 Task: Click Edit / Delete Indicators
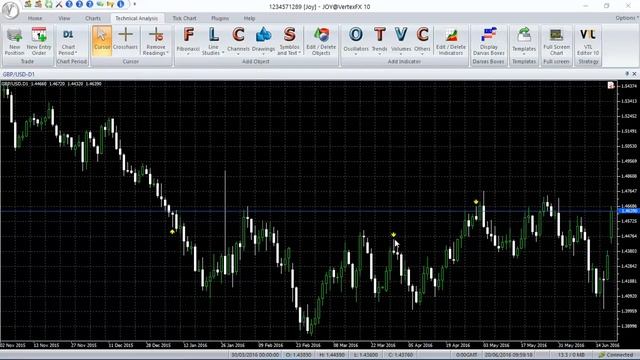[451, 41]
